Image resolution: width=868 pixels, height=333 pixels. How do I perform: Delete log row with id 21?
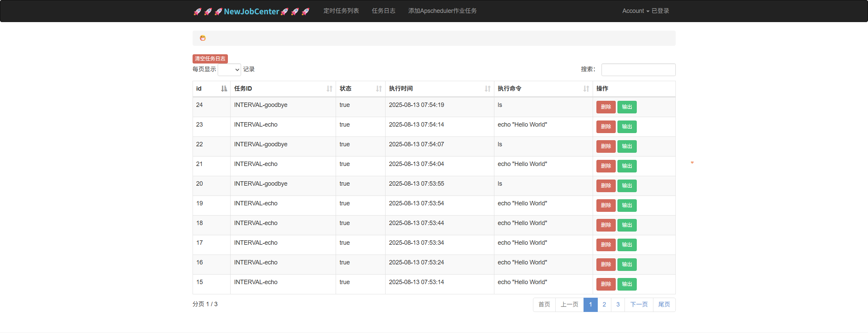click(x=606, y=166)
